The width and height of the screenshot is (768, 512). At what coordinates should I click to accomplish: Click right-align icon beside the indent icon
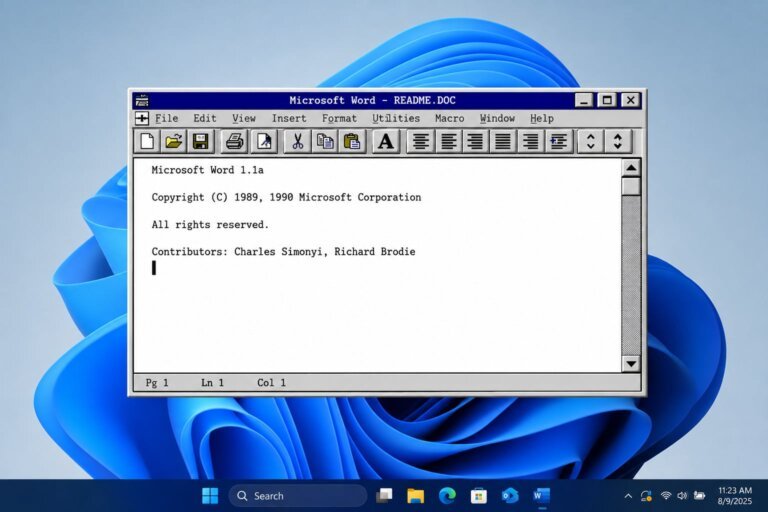click(x=530, y=142)
